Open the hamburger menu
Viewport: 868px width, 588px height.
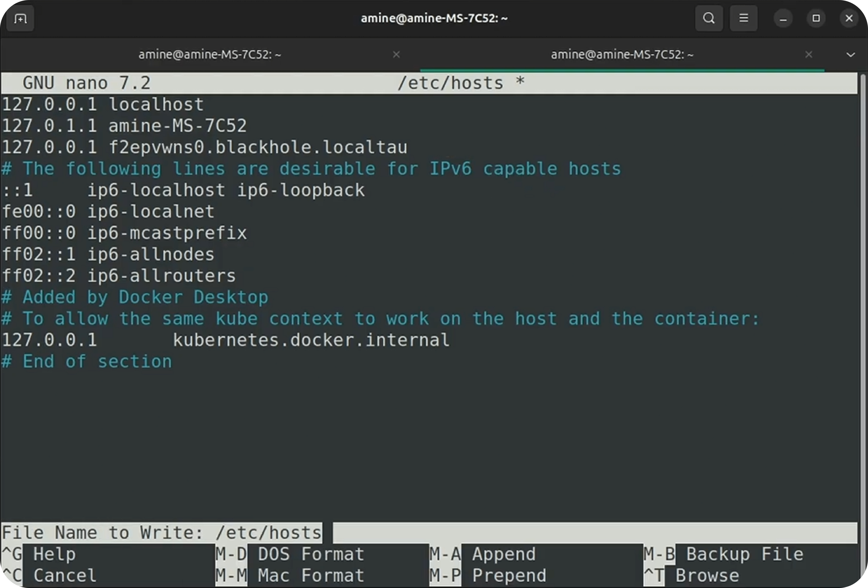point(743,18)
